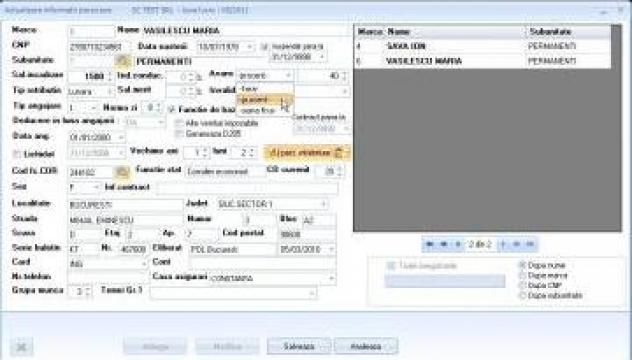Select Dupa nume radio button
This screenshot has height=360, width=632.
pyautogui.click(x=522, y=265)
